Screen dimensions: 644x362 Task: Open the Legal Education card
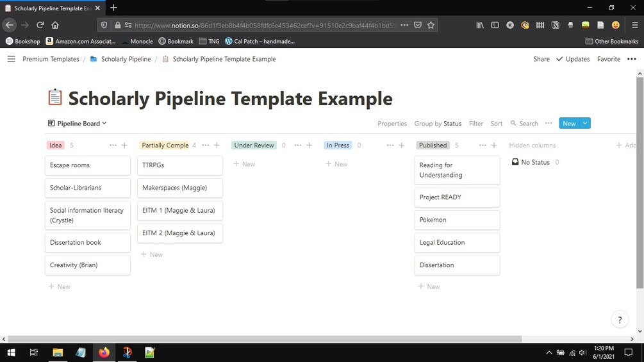(457, 243)
